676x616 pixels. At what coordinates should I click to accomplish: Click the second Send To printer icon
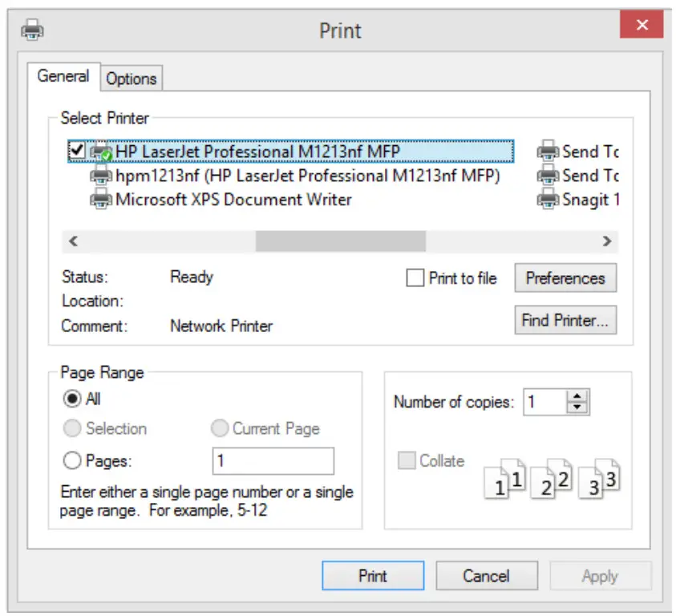coord(548,176)
